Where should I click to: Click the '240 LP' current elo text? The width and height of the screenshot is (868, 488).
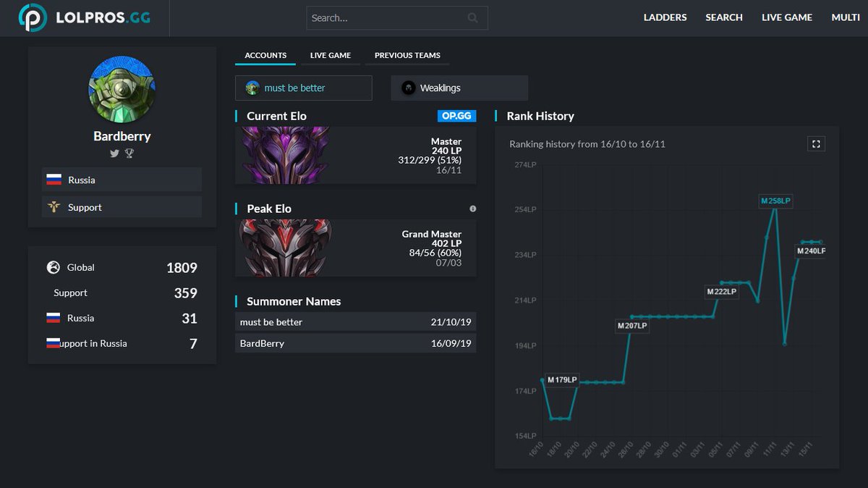click(x=446, y=151)
